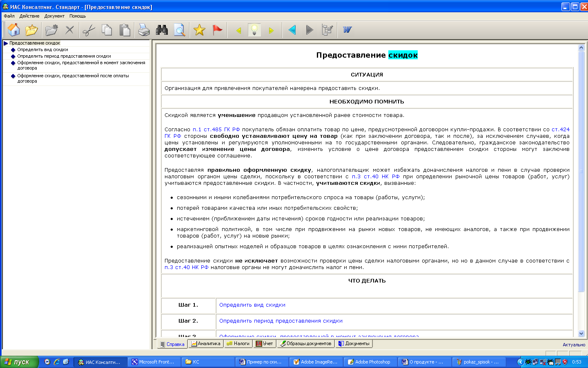
Task: Open the ст.424 link in the text
Action: coord(560,129)
